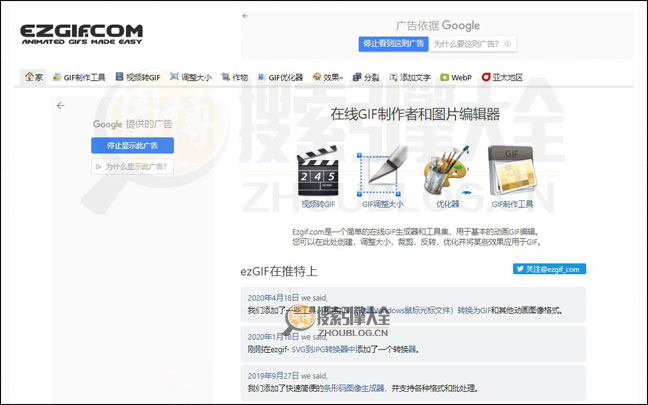The width and height of the screenshot is (648, 405).
Task: Click top ad's 为什么要这则广告? button
Action: [472, 43]
